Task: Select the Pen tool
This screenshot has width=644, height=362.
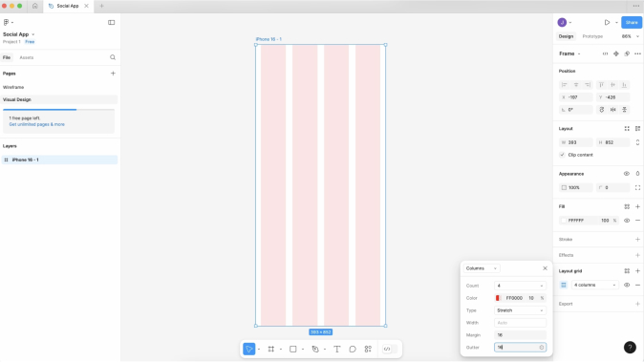Action: coord(315,349)
